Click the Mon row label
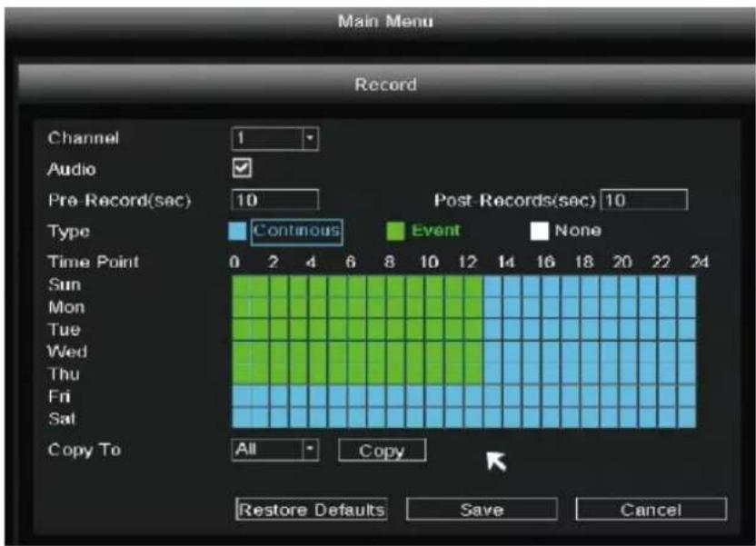The width and height of the screenshot is (756, 546). pyautogui.click(x=66, y=307)
